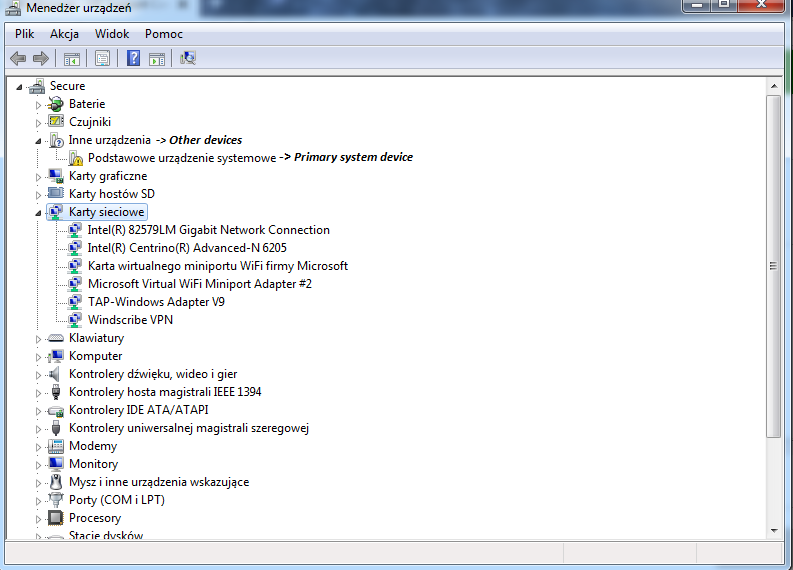Image resolution: width=793 pixels, height=570 pixels.
Task: Expand the Baterie node
Action: click(x=38, y=105)
